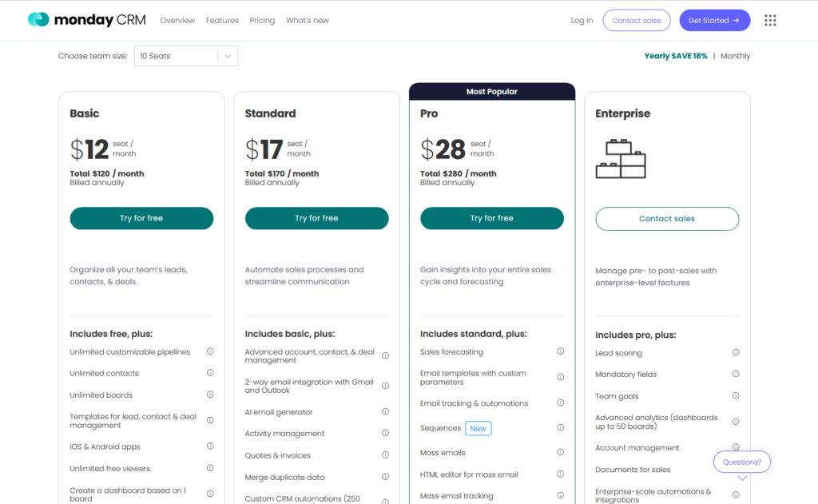818x504 pixels.
Task: Click Get Started in the header
Action: coord(714,20)
